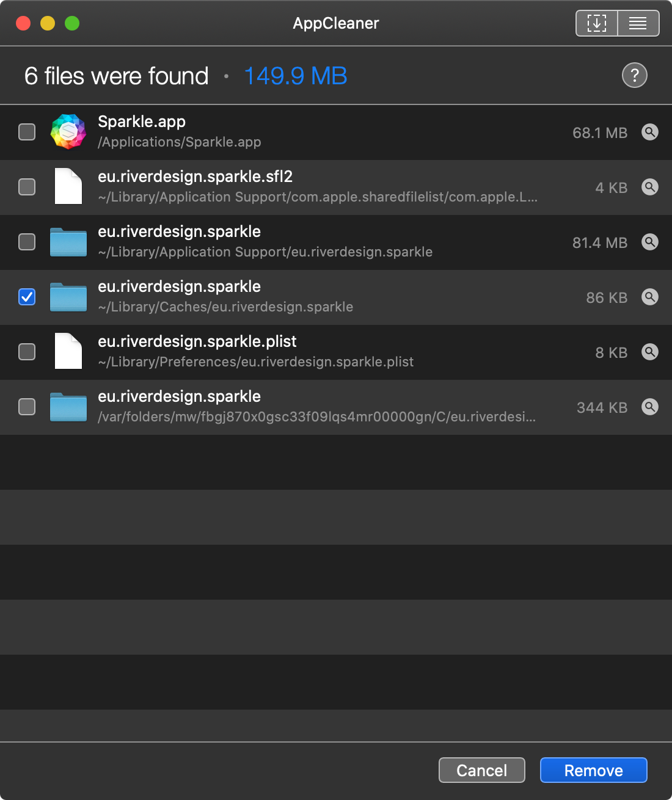Click the 344 KB size value
The height and width of the screenshot is (800, 672).
coord(602,407)
